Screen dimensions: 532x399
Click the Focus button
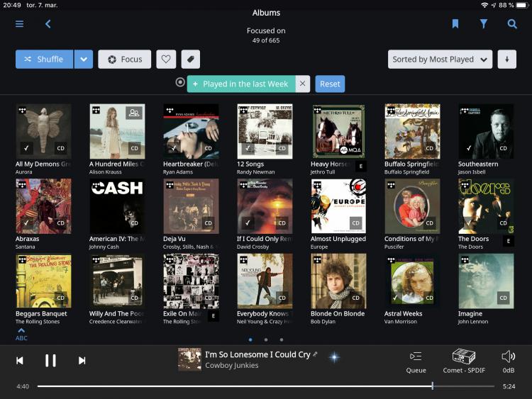pos(125,60)
